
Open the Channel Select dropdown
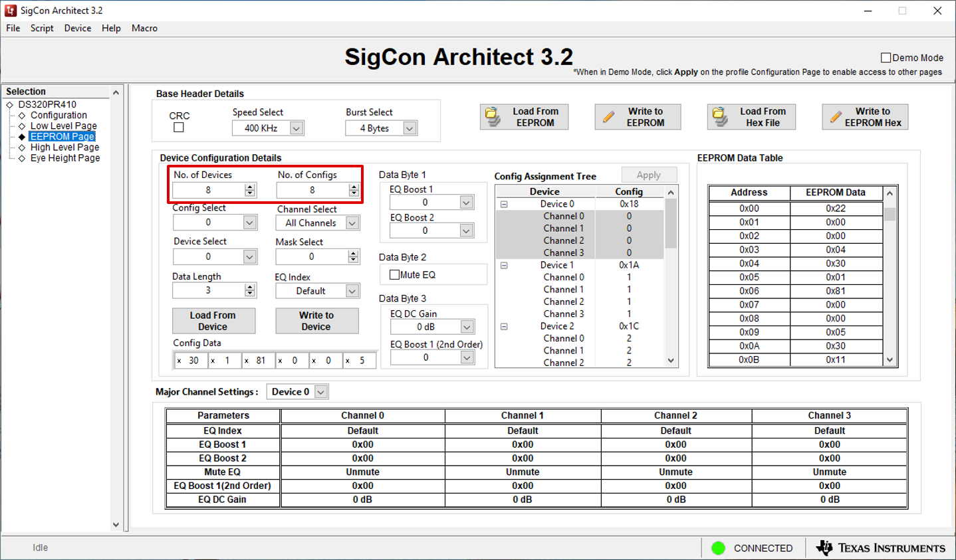pyautogui.click(x=352, y=223)
